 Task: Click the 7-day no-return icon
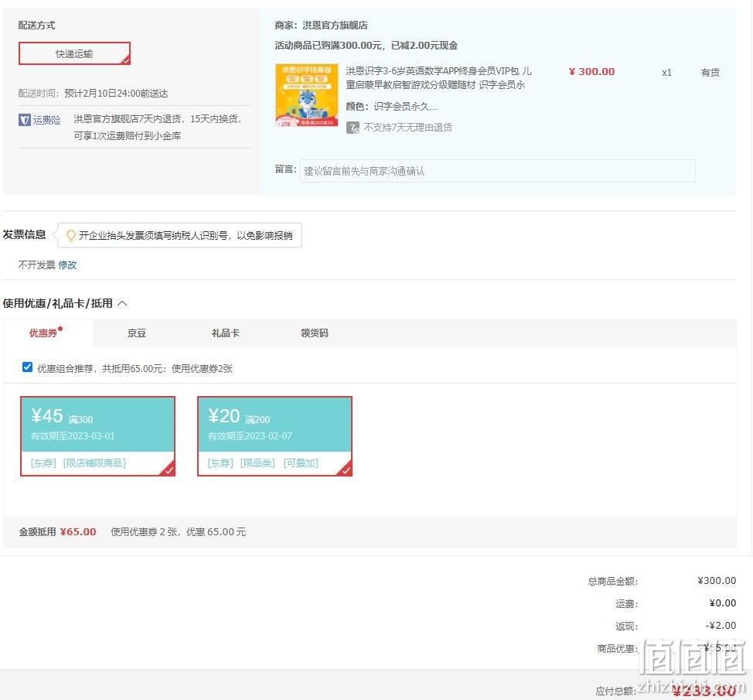point(353,128)
